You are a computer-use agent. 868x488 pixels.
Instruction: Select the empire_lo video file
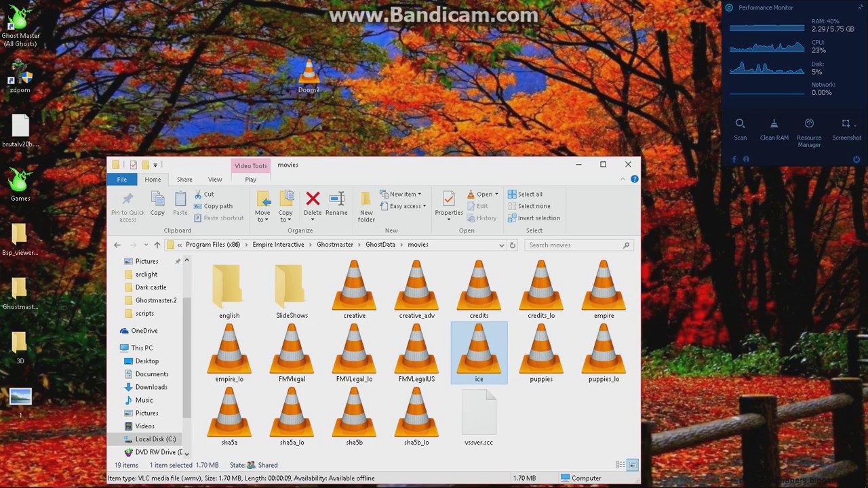(x=229, y=354)
